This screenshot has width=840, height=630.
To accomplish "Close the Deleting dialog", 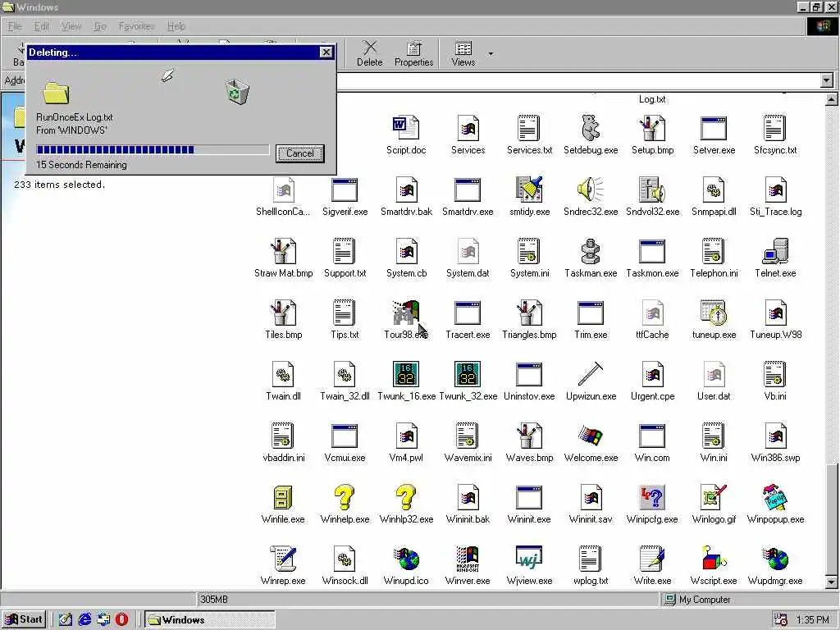I will tap(326, 52).
